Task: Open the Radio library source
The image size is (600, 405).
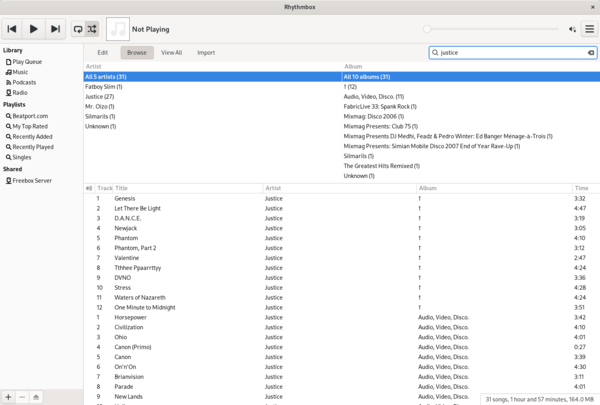Action: tap(18, 93)
